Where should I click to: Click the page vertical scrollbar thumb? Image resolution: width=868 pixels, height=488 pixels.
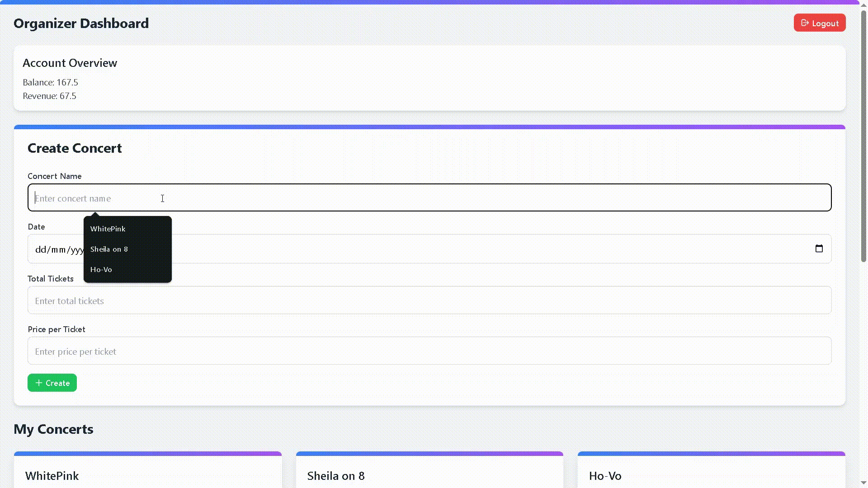pos(863,136)
